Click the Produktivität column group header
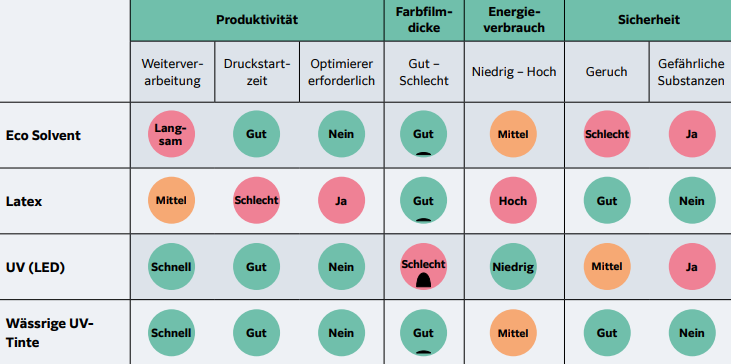 (x=257, y=20)
